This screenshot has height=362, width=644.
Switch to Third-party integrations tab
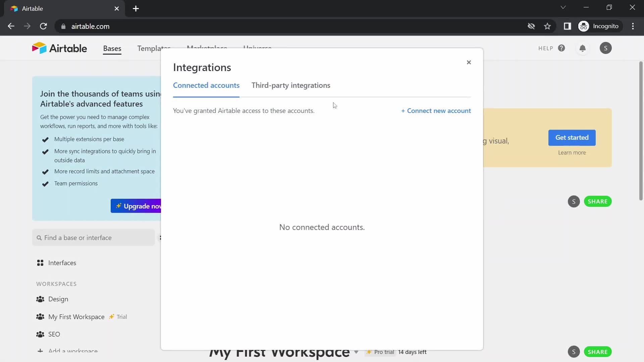(x=291, y=85)
